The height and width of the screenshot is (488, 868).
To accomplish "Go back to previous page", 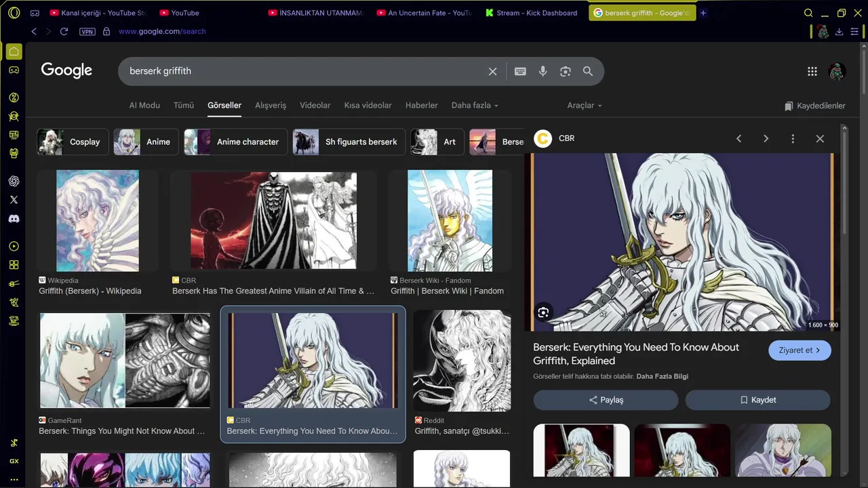I will 34,31.
